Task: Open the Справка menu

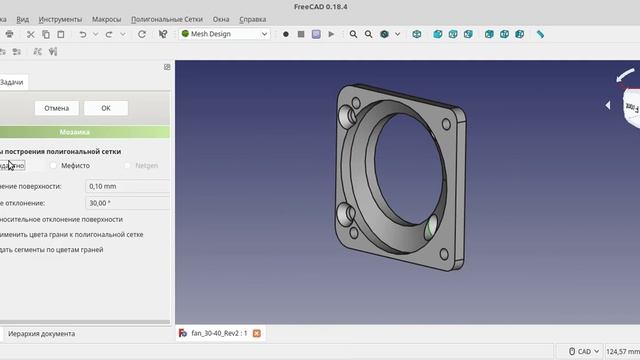Action: click(x=253, y=19)
